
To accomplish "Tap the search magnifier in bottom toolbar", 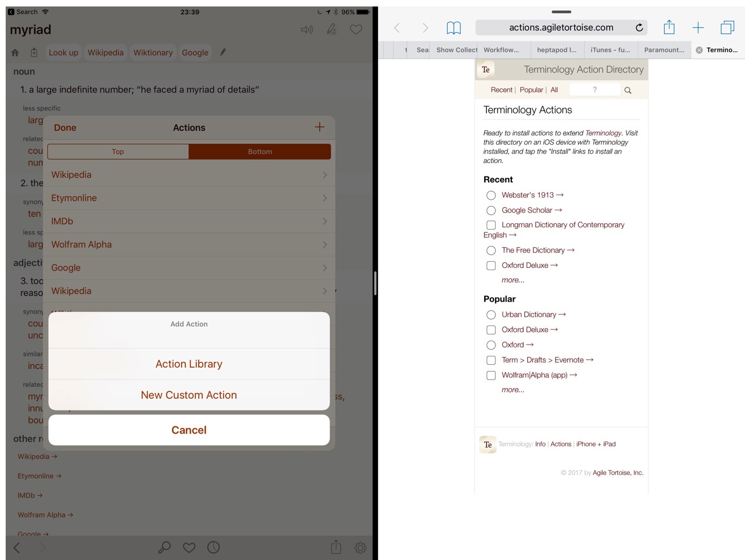I will point(164,547).
